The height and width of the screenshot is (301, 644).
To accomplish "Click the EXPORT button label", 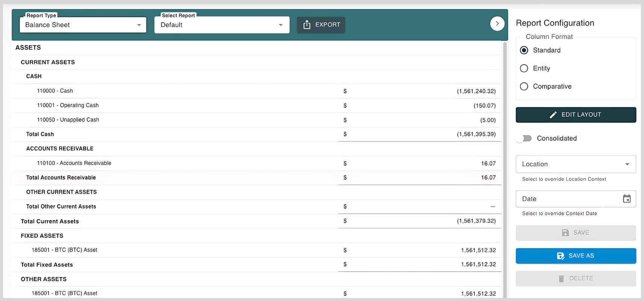I will [328, 24].
